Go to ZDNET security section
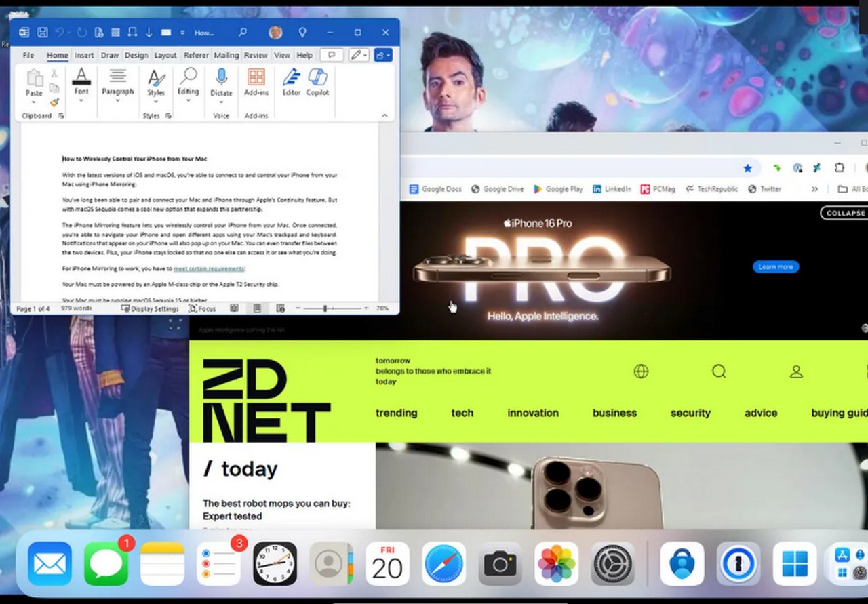Image resolution: width=868 pixels, height=604 pixels. point(690,413)
